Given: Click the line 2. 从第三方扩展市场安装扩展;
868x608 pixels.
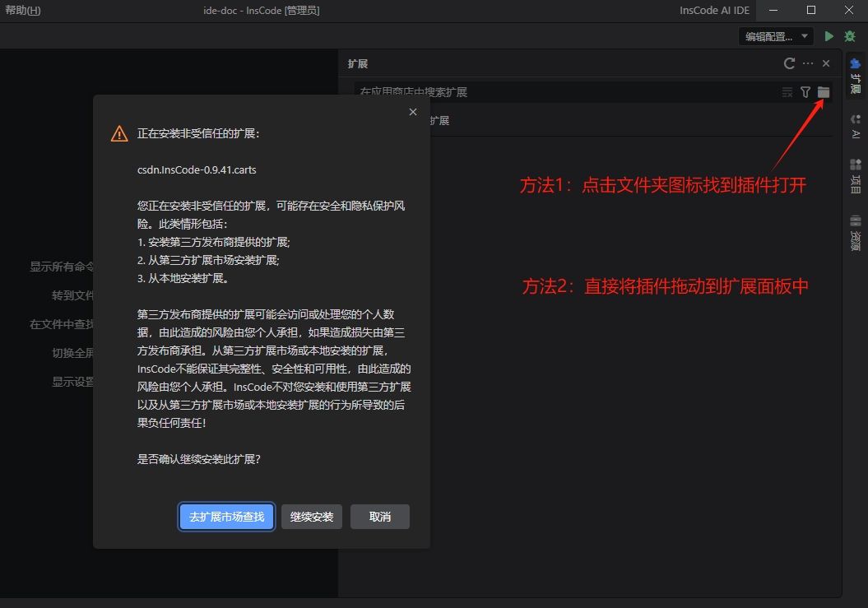Looking at the screenshot, I should (x=208, y=260).
